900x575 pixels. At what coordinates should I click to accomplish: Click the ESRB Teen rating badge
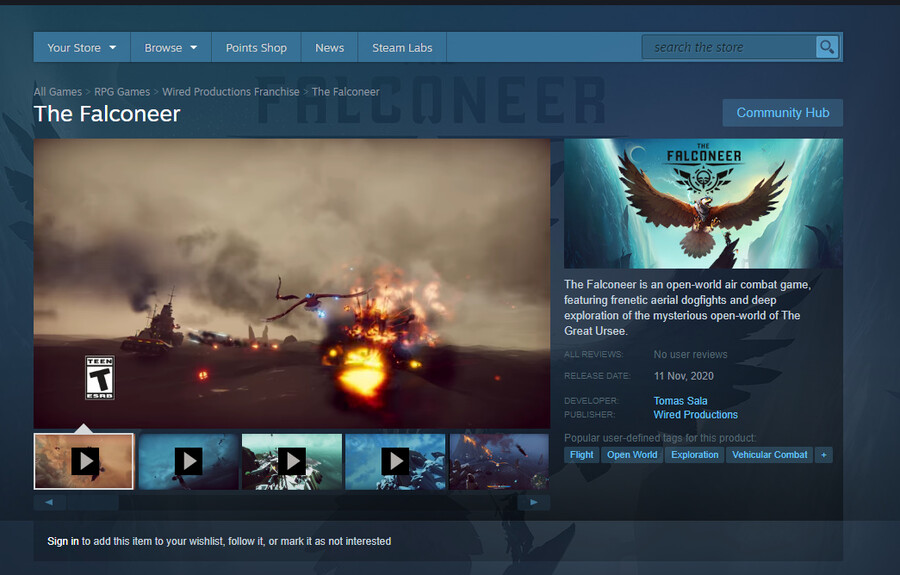(x=100, y=378)
